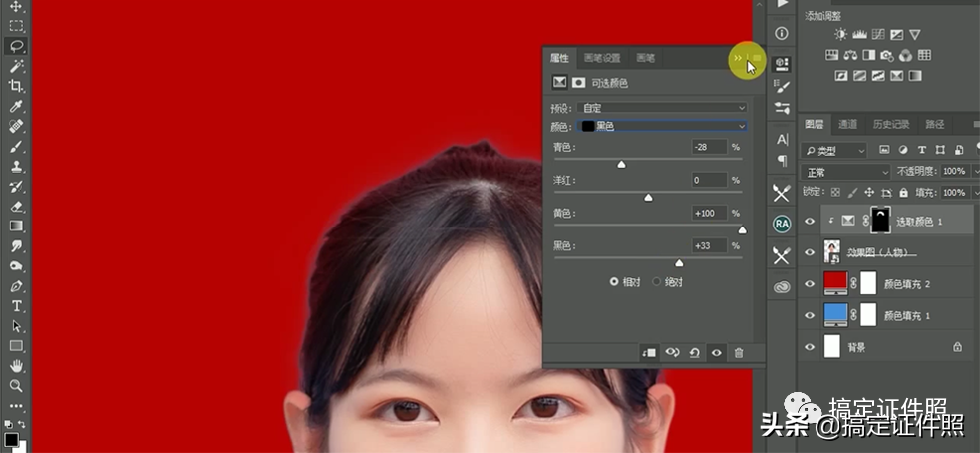Add a Curves adjustment
The height and width of the screenshot is (453, 980).
click(x=878, y=34)
